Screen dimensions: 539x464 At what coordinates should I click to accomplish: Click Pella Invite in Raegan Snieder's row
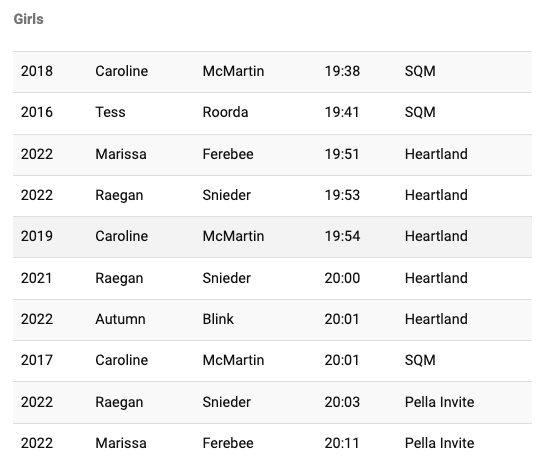439,402
